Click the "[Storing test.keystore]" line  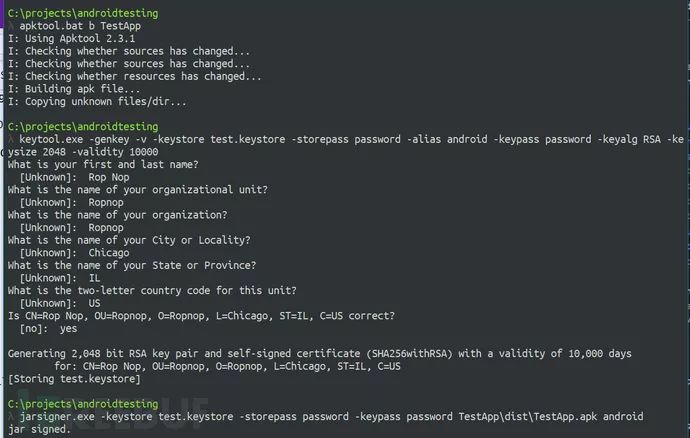point(74,379)
